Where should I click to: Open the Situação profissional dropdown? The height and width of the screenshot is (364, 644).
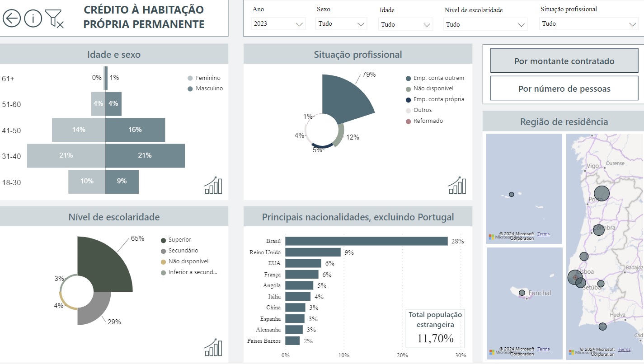pyautogui.click(x=589, y=23)
